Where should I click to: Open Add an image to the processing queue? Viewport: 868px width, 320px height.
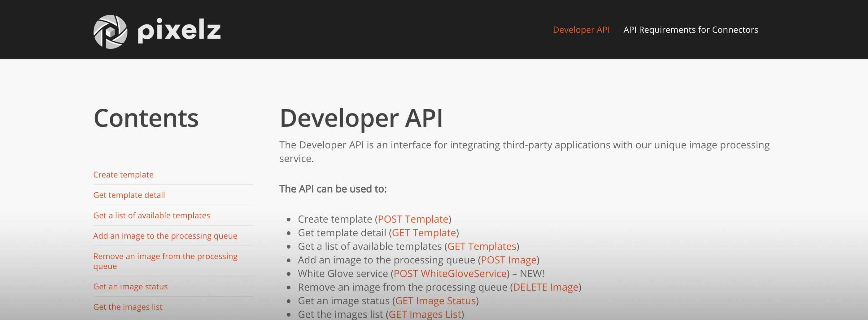tap(165, 236)
